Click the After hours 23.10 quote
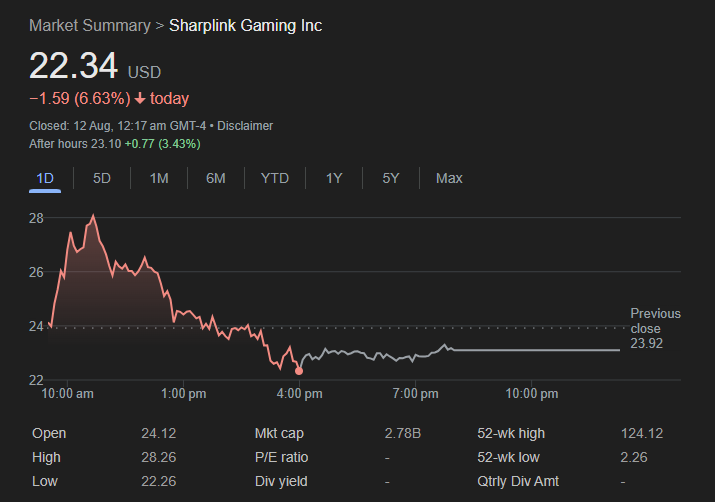715x502 pixels. pos(115,144)
